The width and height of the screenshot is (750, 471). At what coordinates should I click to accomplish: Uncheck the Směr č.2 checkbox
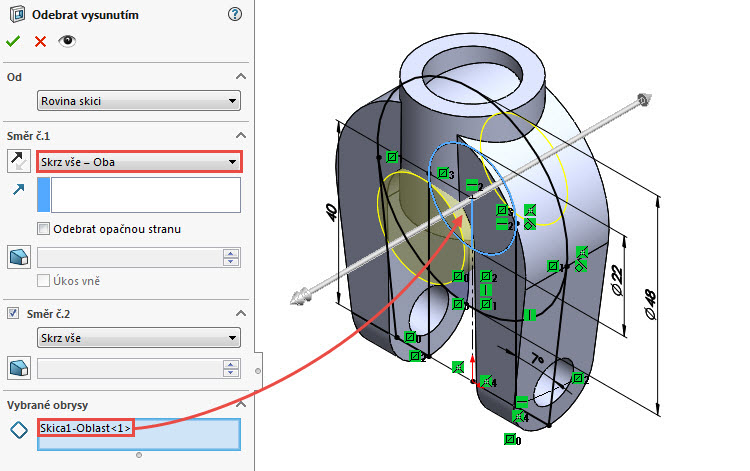pos(13,313)
